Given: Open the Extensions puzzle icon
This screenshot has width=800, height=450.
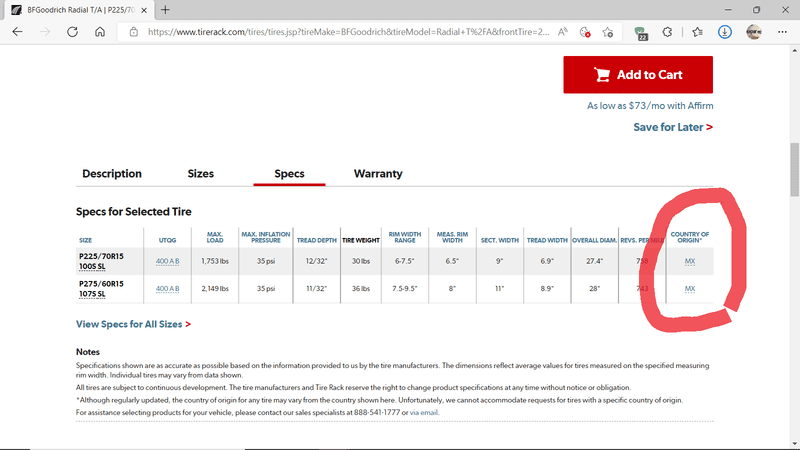Looking at the screenshot, I should [x=667, y=32].
